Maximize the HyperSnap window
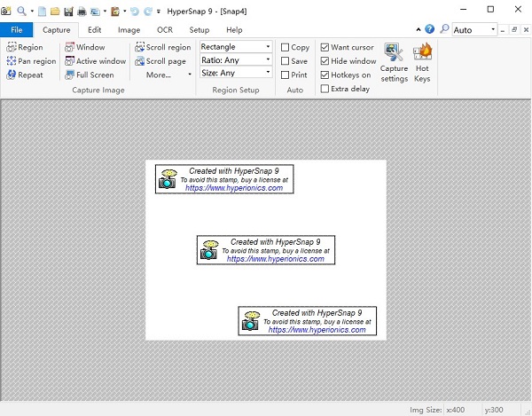Screen dimensions: 532x416 490,10
